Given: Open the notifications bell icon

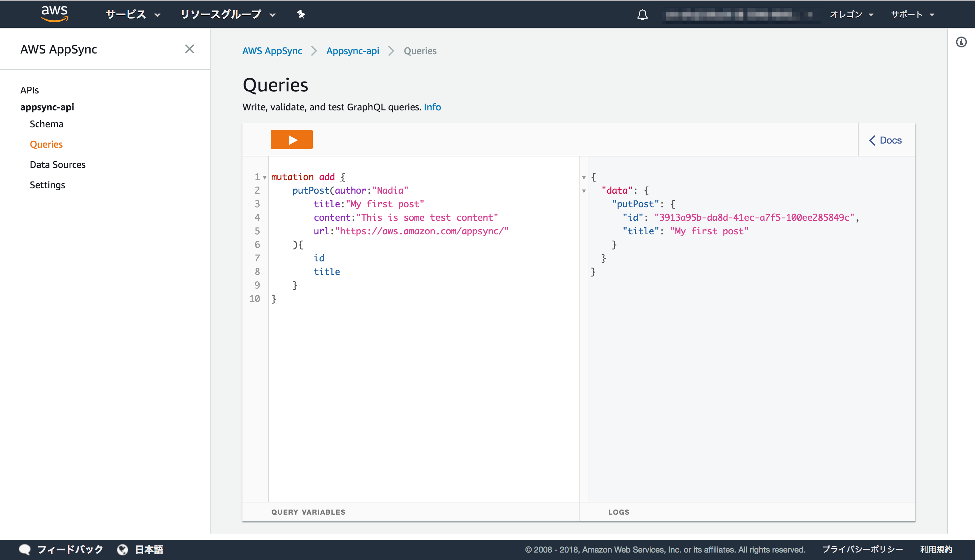Looking at the screenshot, I should tap(643, 15).
